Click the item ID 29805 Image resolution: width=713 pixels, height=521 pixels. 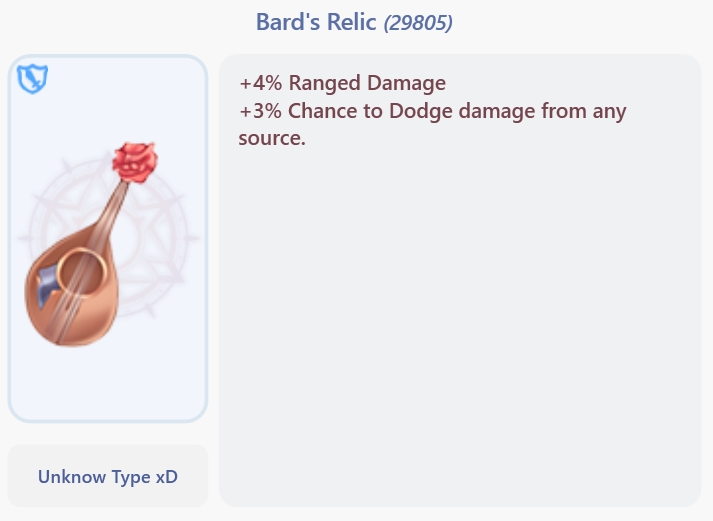coord(418,22)
